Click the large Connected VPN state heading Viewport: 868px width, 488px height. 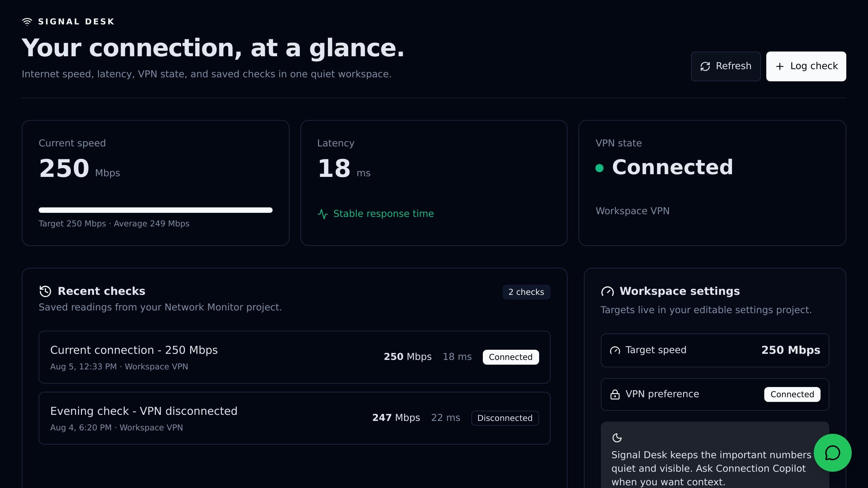672,167
